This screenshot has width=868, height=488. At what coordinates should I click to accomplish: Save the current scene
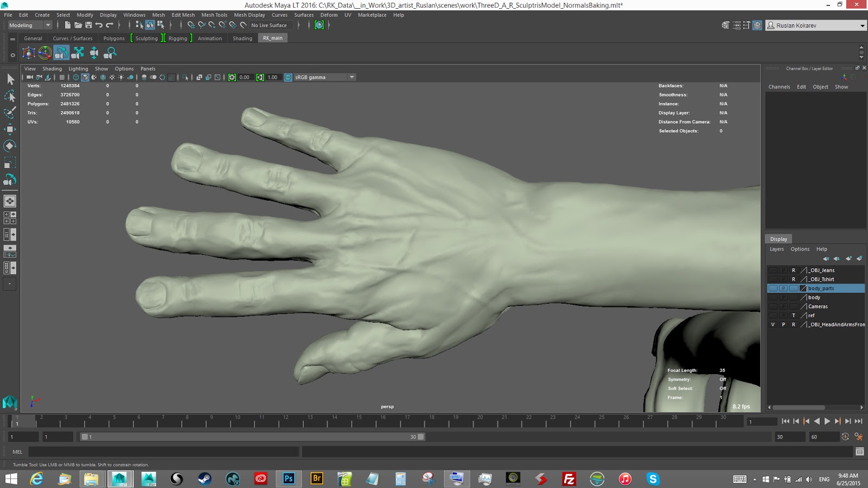[88, 25]
